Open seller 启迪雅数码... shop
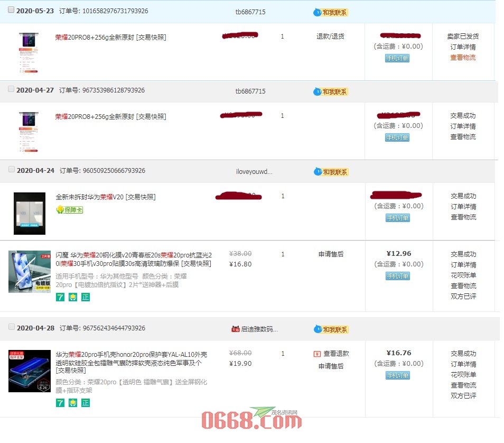This screenshot has height=443, width=504. (259, 329)
